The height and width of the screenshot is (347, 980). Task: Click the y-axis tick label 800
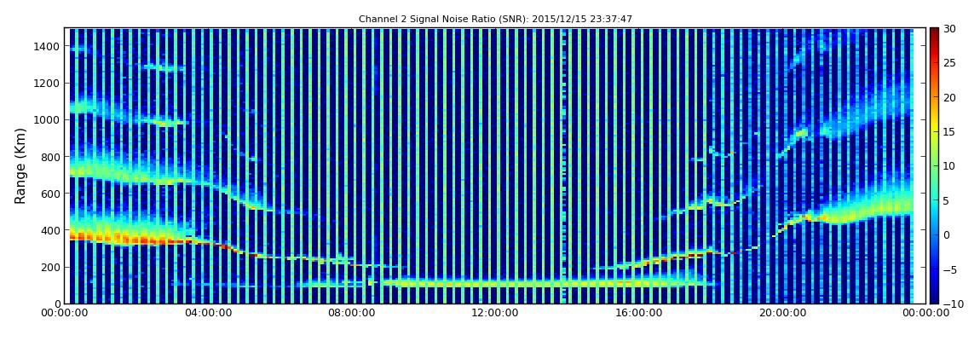(50, 157)
